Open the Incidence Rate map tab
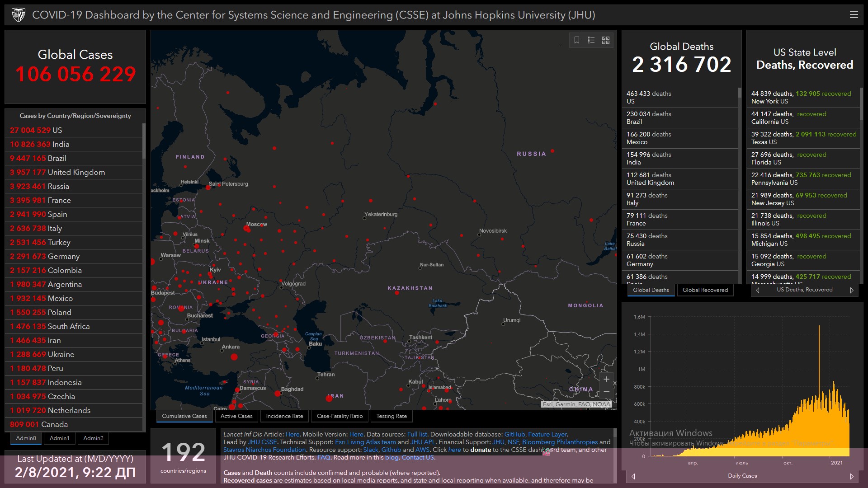 (284, 416)
